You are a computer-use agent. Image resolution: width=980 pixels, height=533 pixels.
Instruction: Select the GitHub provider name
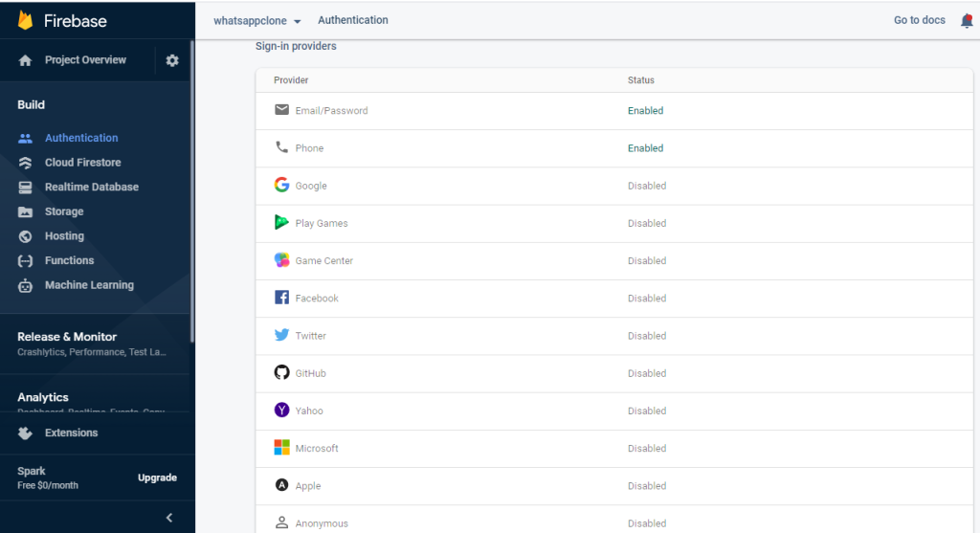[x=311, y=373]
